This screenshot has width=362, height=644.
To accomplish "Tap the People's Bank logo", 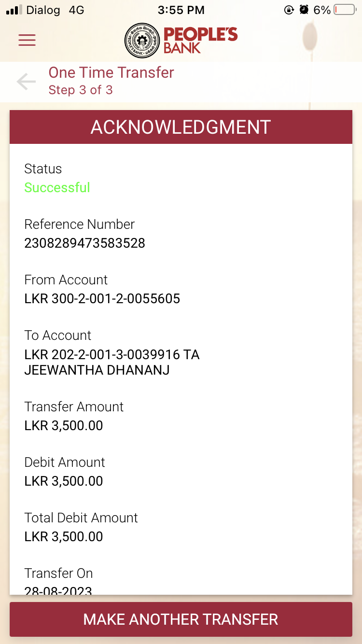I will [181, 41].
